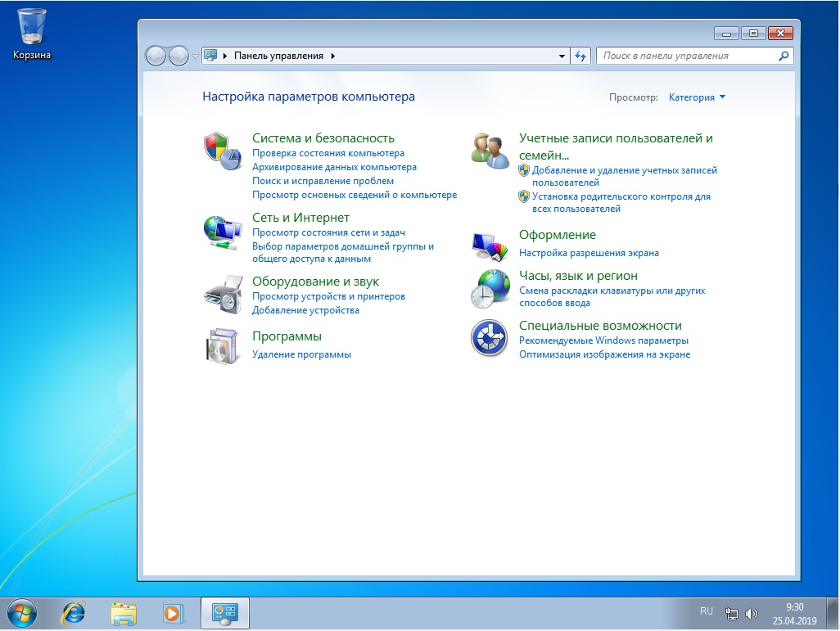Image resolution: width=840 pixels, height=631 pixels.
Task: Open the RU language indicator menu
Action: click(x=706, y=611)
